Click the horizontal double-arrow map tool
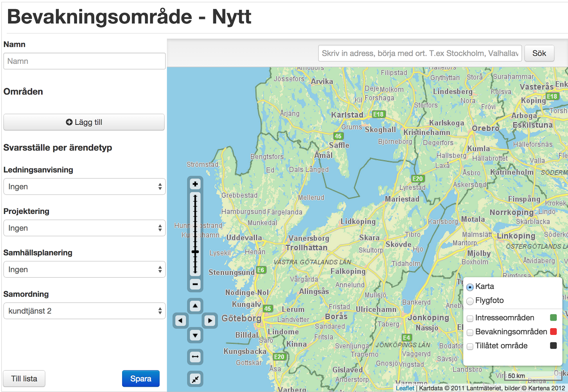 click(x=195, y=357)
